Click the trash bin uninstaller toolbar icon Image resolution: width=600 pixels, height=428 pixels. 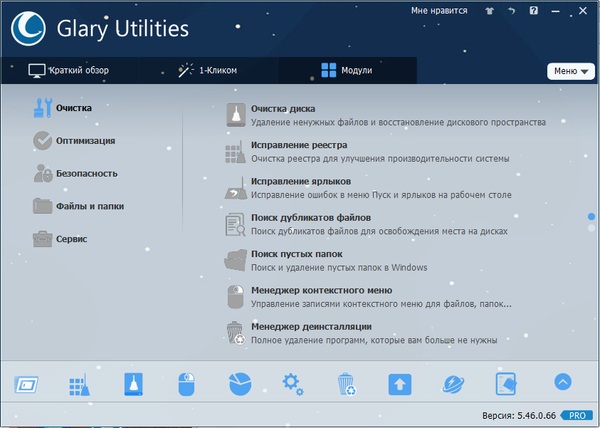[x=346, y=383]
